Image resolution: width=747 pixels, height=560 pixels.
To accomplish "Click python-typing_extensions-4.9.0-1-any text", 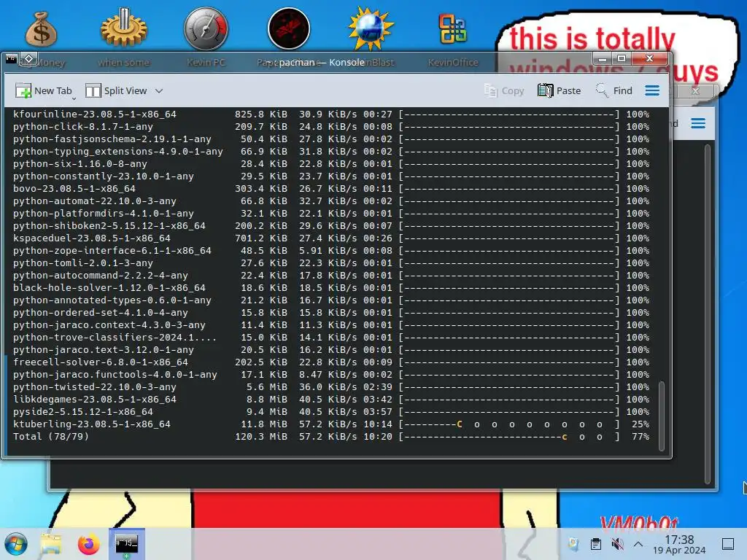I will (x=117, y=152).
